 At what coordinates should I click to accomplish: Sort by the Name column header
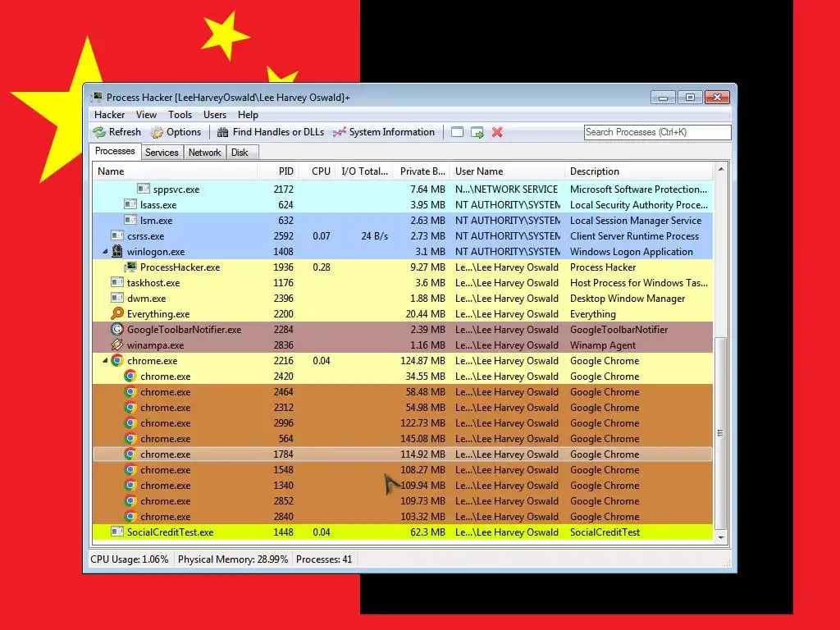(x=176, y=171)
